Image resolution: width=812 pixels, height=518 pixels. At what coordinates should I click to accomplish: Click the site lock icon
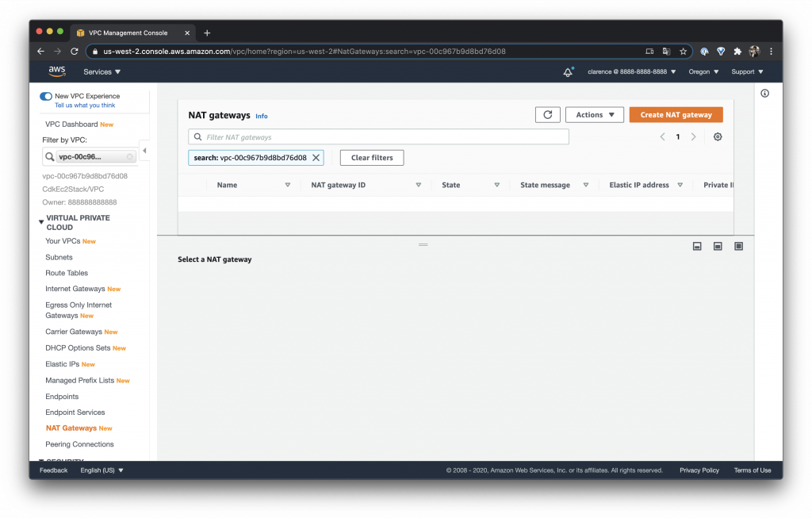(95, 52)
